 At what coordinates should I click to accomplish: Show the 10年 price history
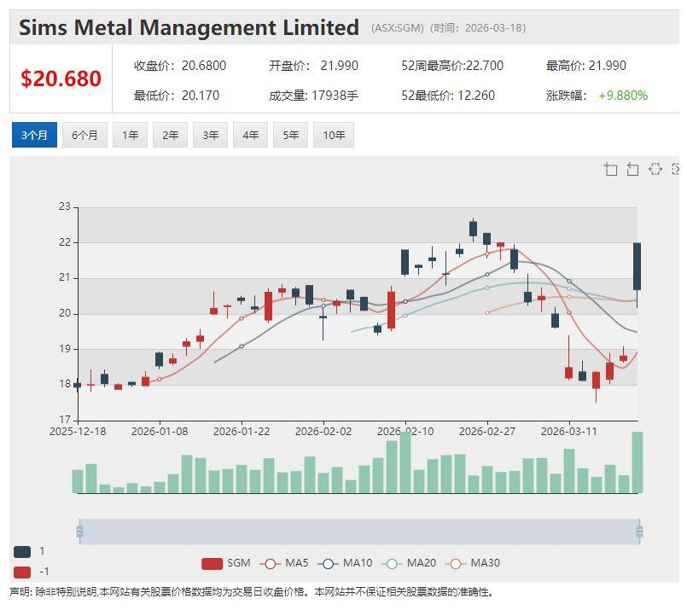click(334, 135)
